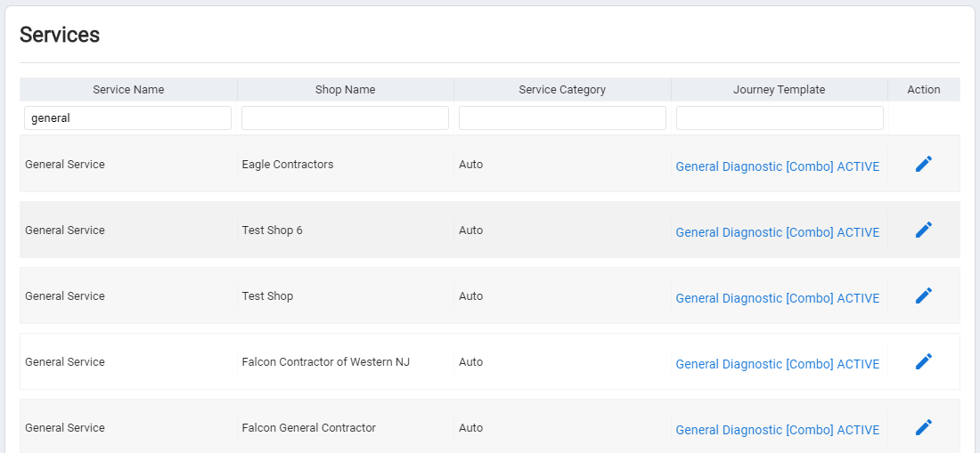980x453 pixels.
Task: Click the Shop Name filter box
Action: tap(345, 118)
